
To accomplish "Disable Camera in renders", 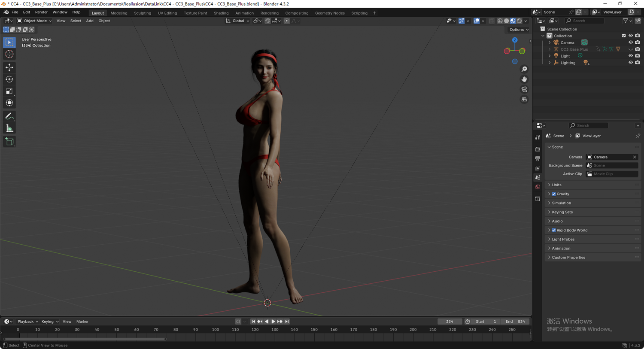I will tap(638, 42).
